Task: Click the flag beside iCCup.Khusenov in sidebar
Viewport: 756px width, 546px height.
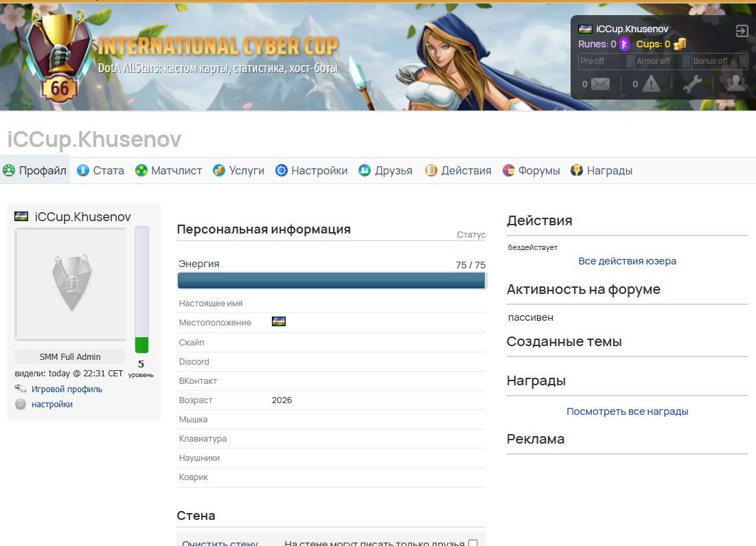Action: pos(21,216)
